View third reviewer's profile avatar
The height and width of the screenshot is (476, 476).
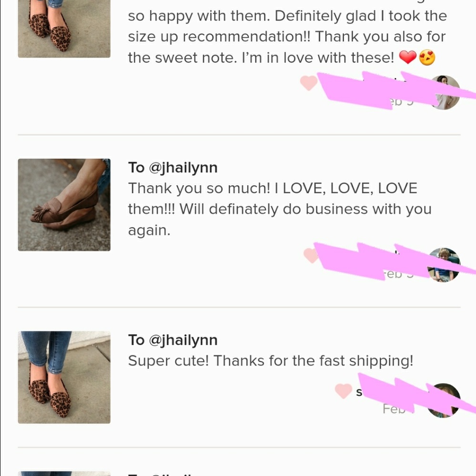click(444, 400)
